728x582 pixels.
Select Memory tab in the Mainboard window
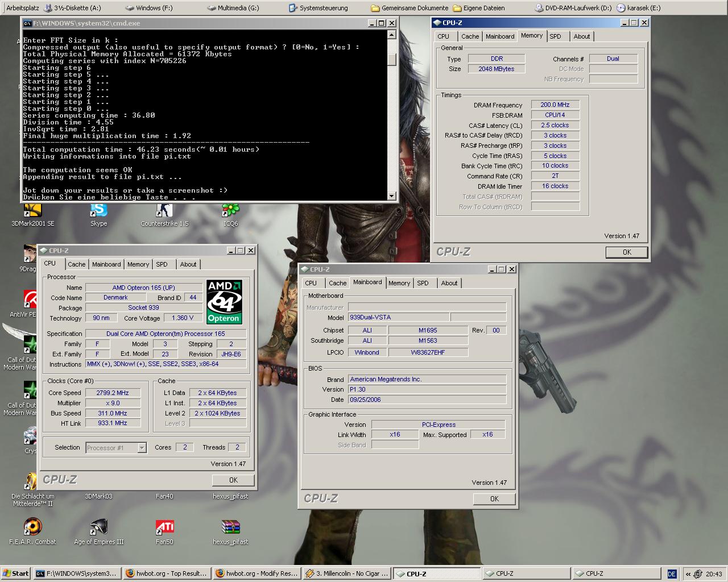coord(399,283)
